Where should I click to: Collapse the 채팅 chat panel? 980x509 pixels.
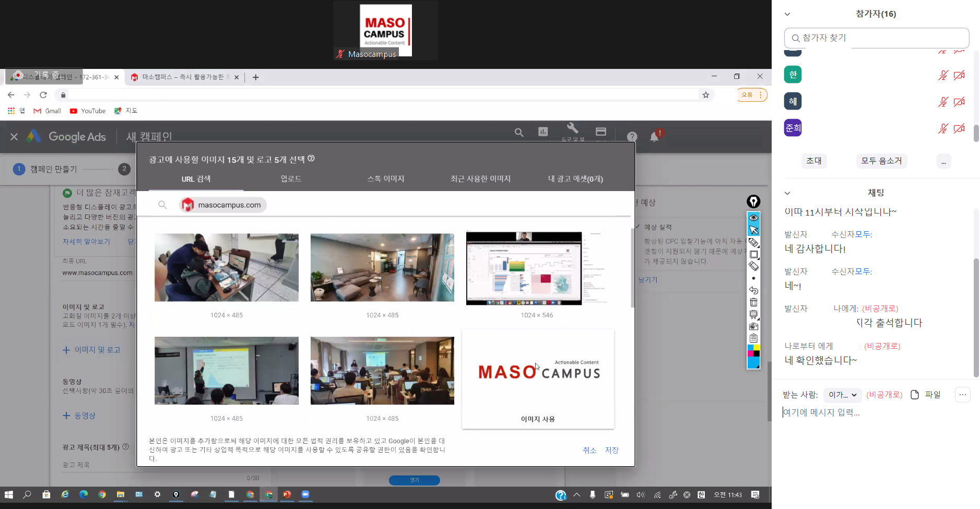point(787,193)
